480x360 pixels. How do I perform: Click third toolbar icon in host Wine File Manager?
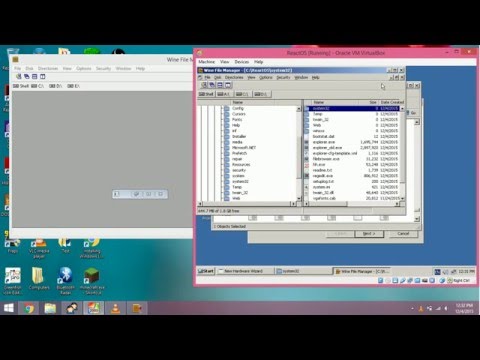pyautogui.click(x=35, y=76)
